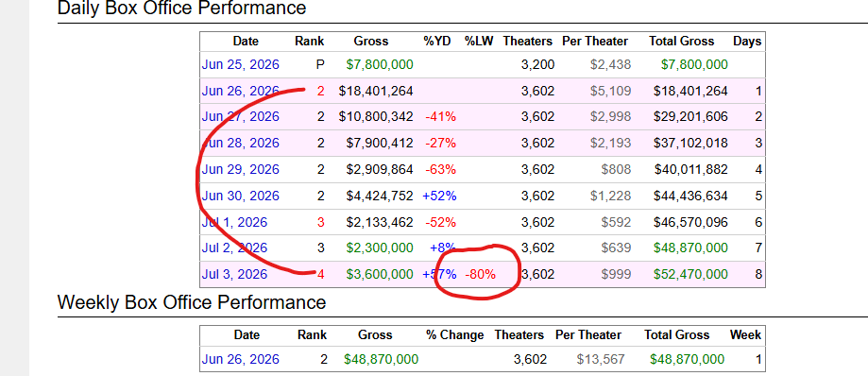Select the %LW column header
The height and width of the screenshot is (376, 868).
click(x=480, y=41)
